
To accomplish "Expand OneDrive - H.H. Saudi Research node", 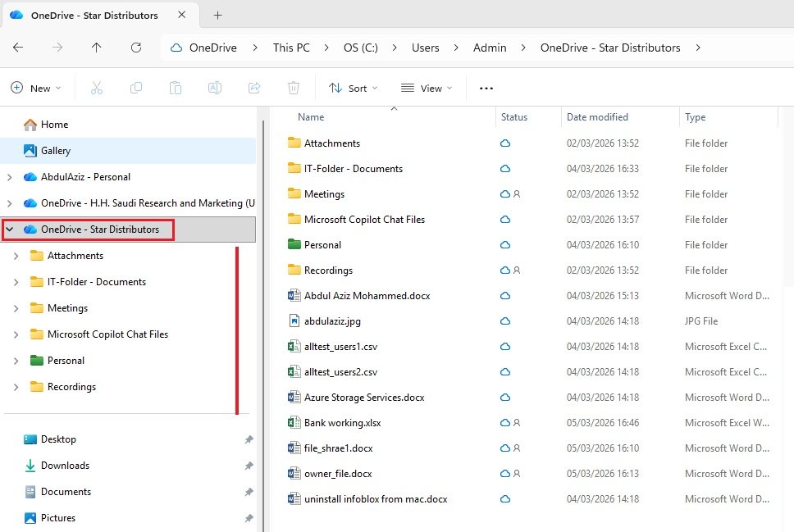I will click(10, 203).
